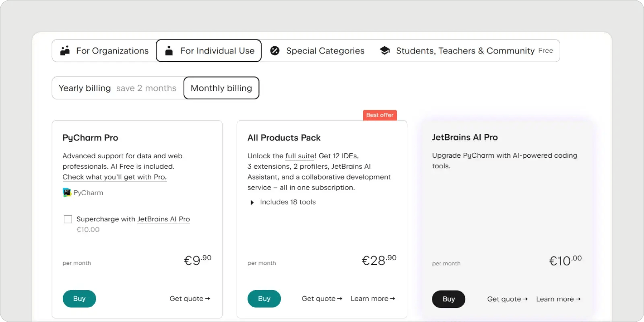Open 'Check what you'll get with Pro' link
The image size is (644, 322).
pyautogui.click(x=114, y=177)
